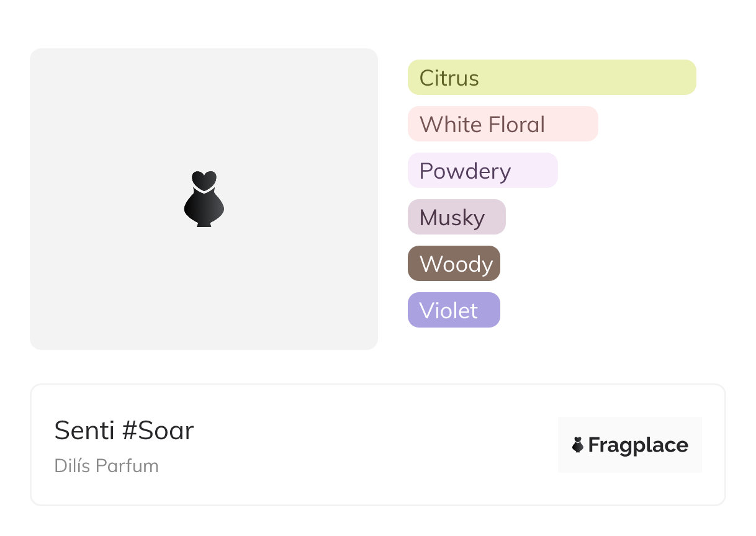Click the Fragplace wordmark text
This screenshot has height=536, width=756.
tap(638, 445)
